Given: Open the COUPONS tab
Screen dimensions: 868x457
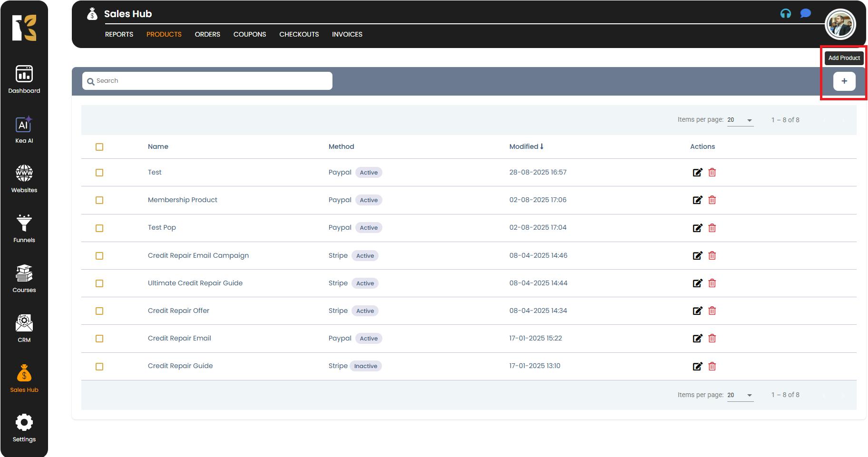Looking at the screenshot, I should pos(249,34).
